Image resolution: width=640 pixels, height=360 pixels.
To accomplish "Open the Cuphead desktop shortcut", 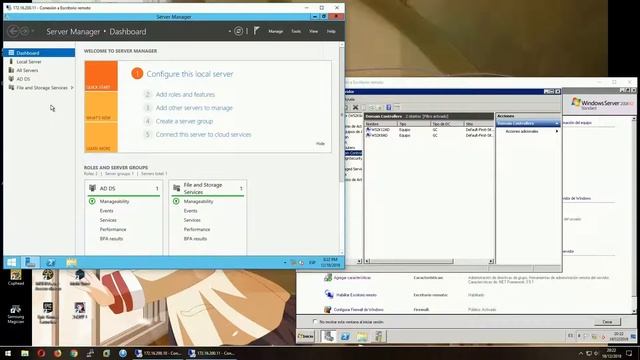I will (x=16, y=277).
